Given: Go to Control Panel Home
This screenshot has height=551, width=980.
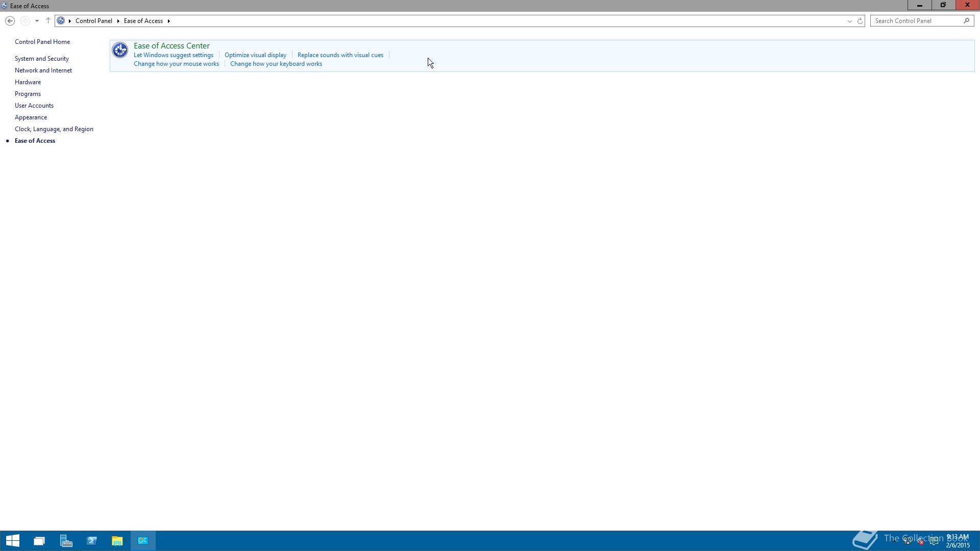Looking at the screenshot, I should (x=42, y=42).
